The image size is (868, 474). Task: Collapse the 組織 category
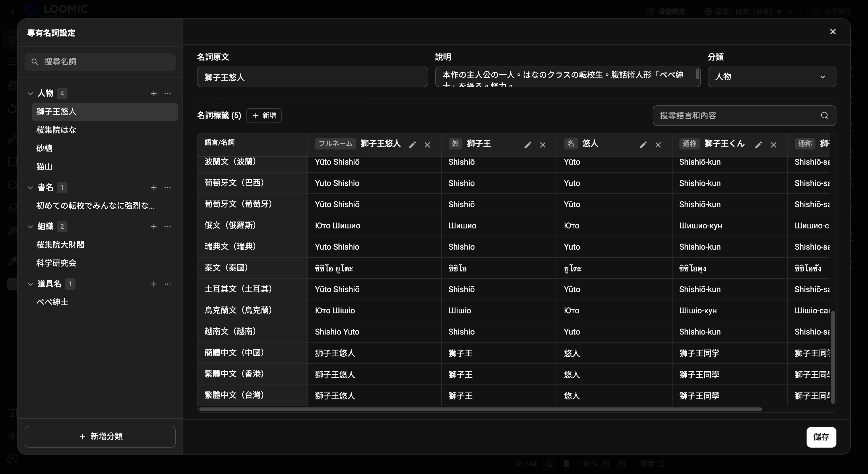tap(30, 227)
